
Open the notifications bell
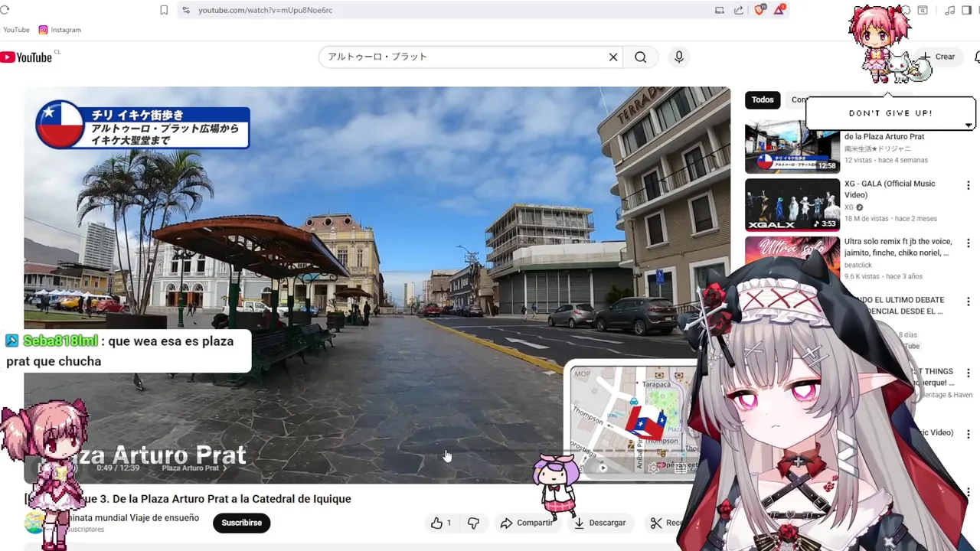[x=976, y=57]
